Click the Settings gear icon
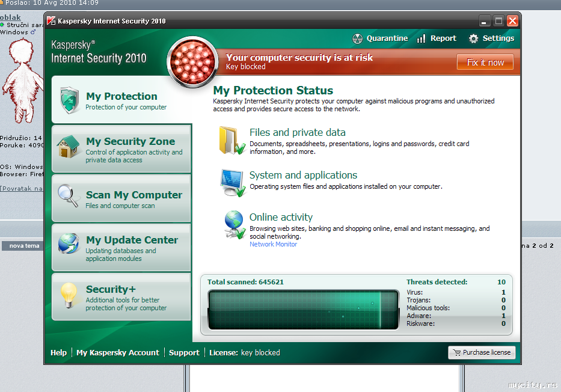Screen dimensions: 561x392 click(x=473, y=38)
